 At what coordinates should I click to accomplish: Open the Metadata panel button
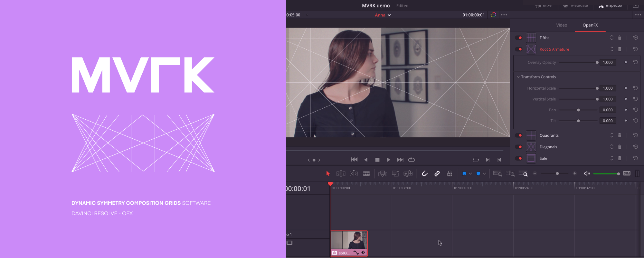[575, 5]
